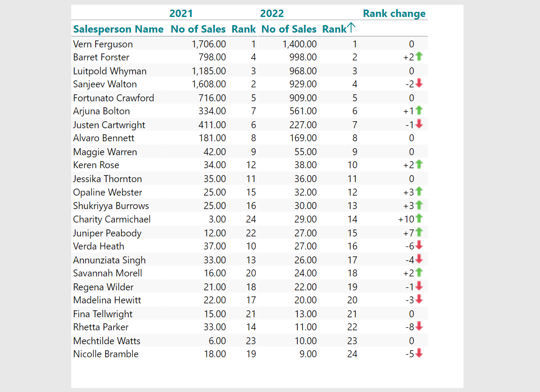The image size is (540, 392).
Task: Select the Madelina Hewitt name cell
Action: (x=107, y=300)
